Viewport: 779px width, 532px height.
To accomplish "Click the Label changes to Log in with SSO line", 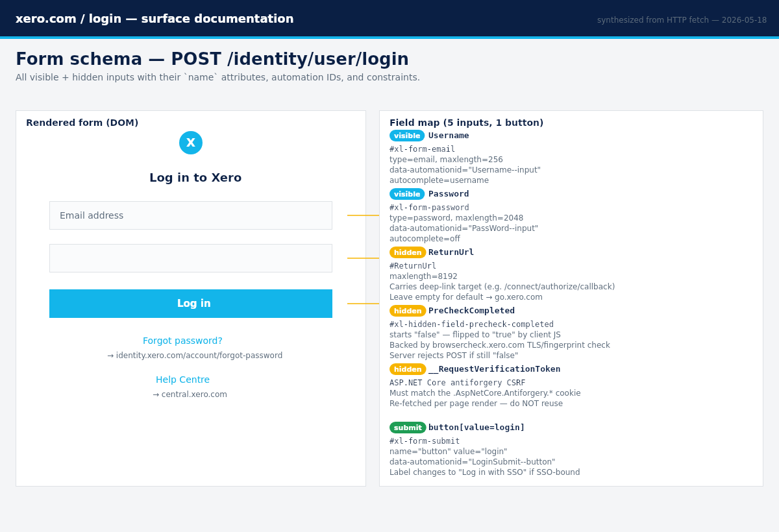I will (485, 472).
